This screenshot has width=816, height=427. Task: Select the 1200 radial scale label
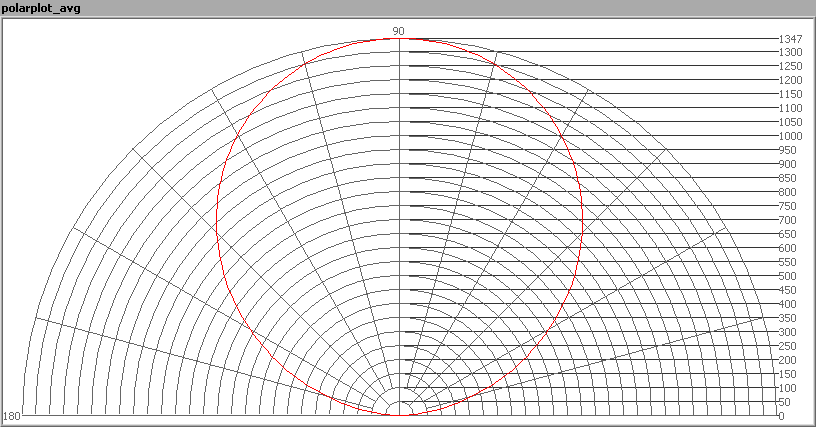pyautogui.click(x=790, y=80)
